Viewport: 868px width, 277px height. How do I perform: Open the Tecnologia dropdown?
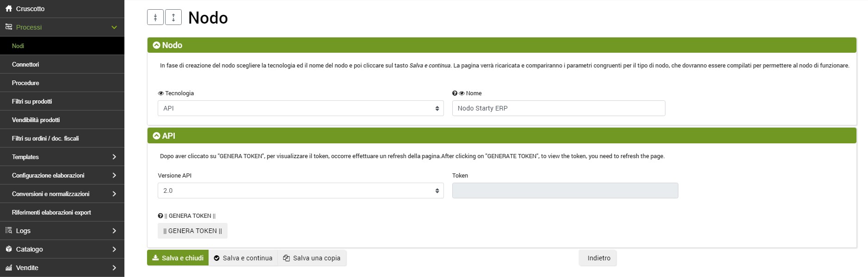[301, 108]
